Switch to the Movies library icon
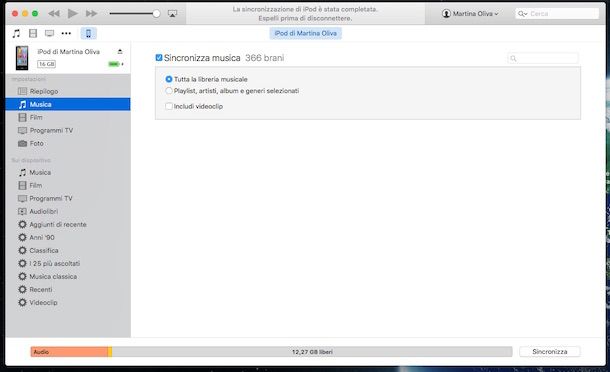This screenshot has height=372, width=610. 33,33
